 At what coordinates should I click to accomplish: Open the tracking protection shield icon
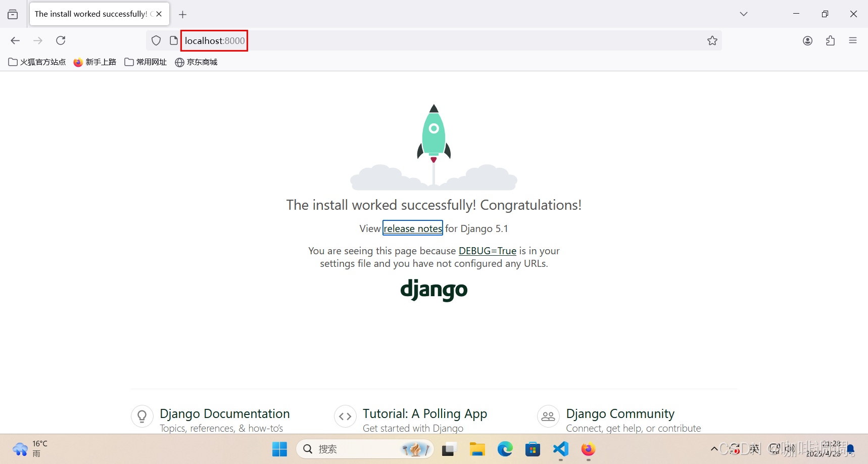pos(156,40)
